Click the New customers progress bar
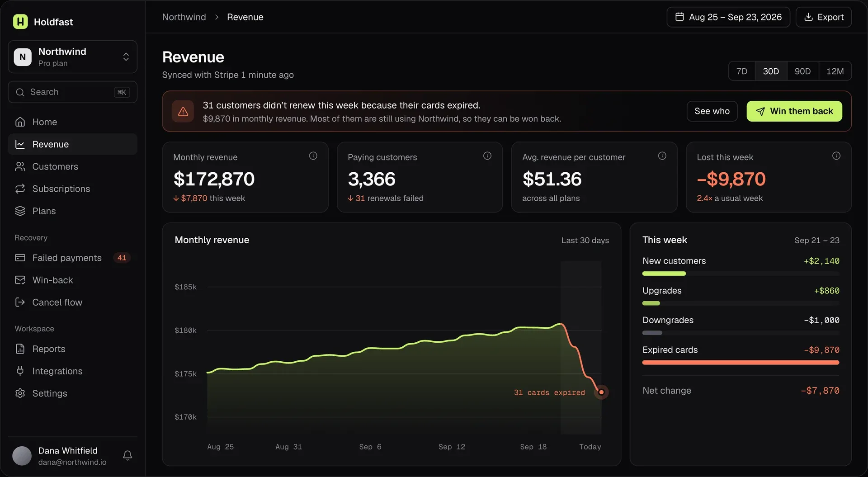This screenshot has height=477, width=868. (x=741, y=274)
